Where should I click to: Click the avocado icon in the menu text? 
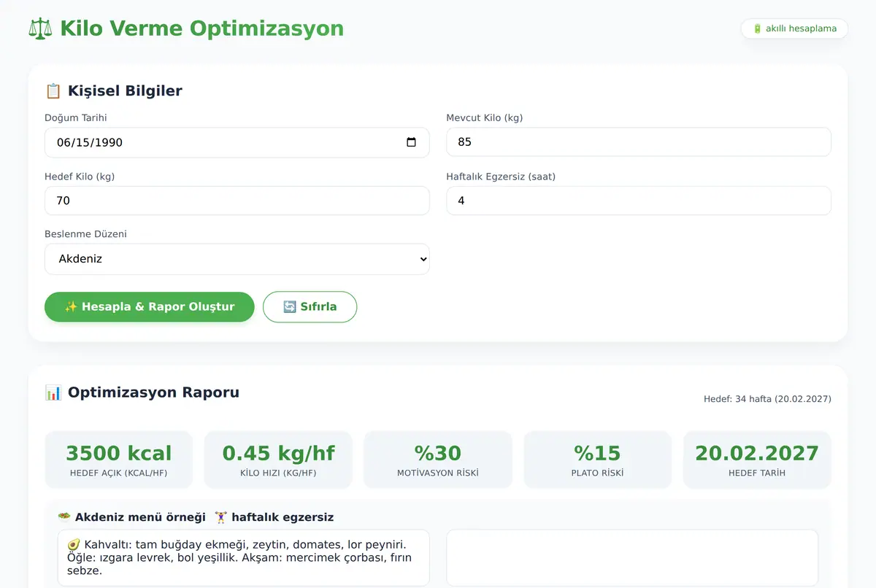click(73, 545)
